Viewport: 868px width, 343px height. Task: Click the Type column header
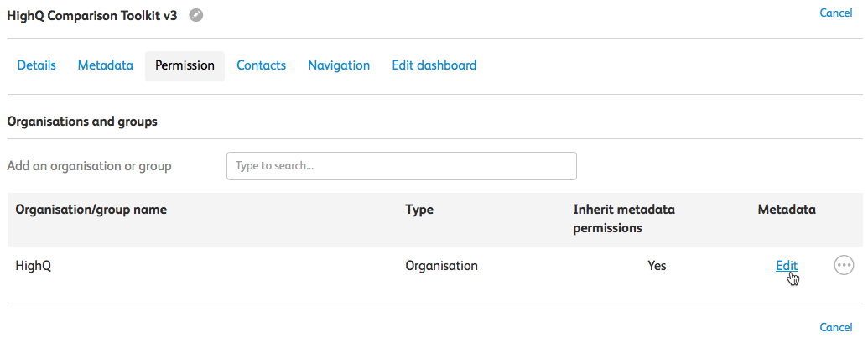(419, 210)
